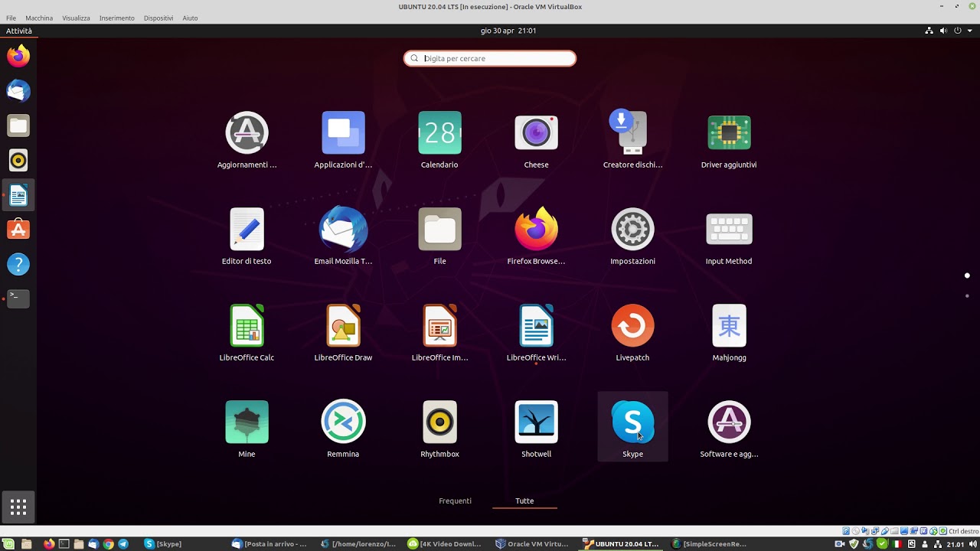Start the Mine game
980x551 pixels.
tap(247, 429)
